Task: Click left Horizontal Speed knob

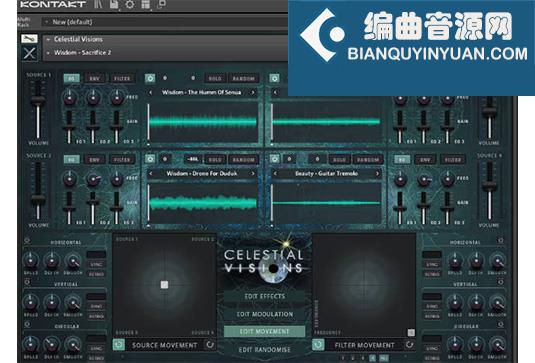Action: tap(31, 261)
